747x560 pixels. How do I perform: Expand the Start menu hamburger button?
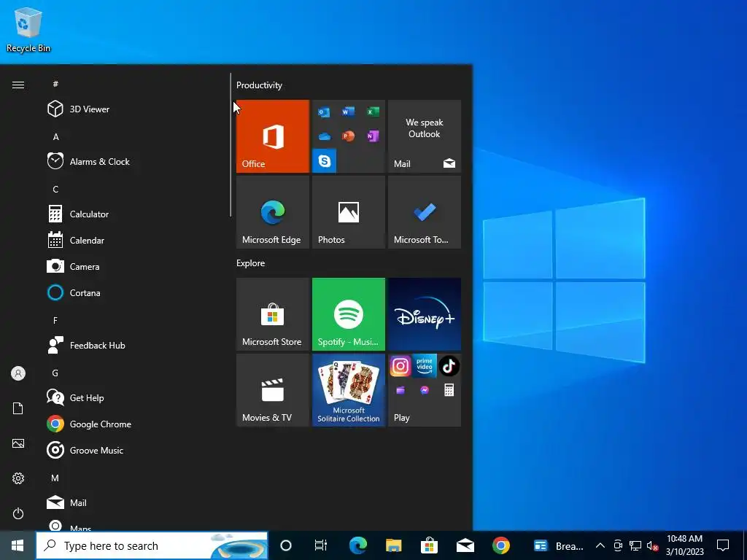[18, 85]
